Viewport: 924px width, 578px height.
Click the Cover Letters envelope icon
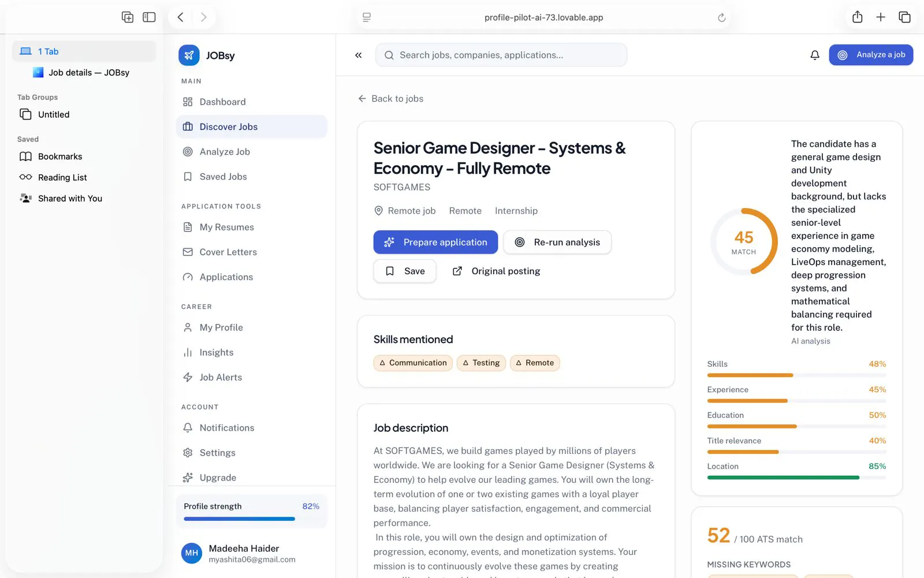tap(188, 252)
